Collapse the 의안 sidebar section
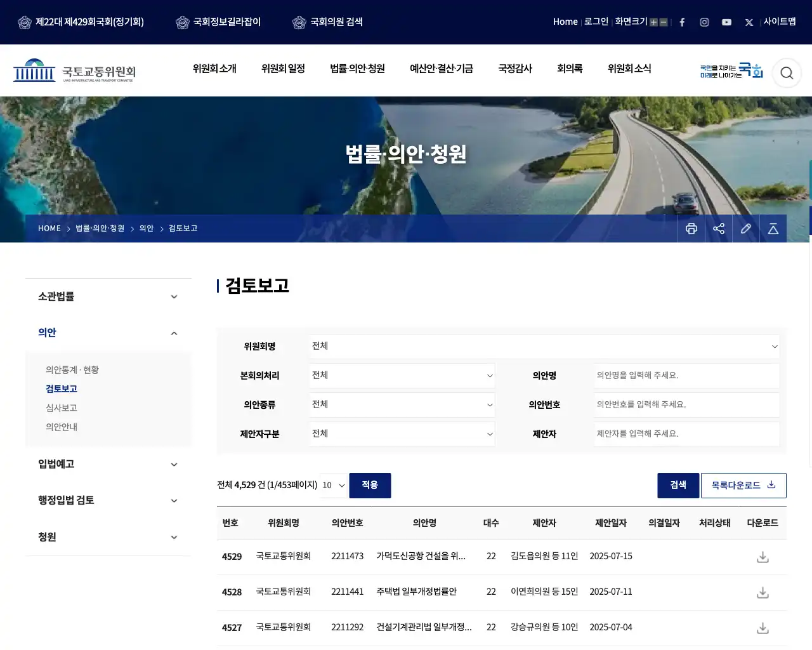Image resolution: width=812 pixels, height=650 pixels. coord(108,333)
